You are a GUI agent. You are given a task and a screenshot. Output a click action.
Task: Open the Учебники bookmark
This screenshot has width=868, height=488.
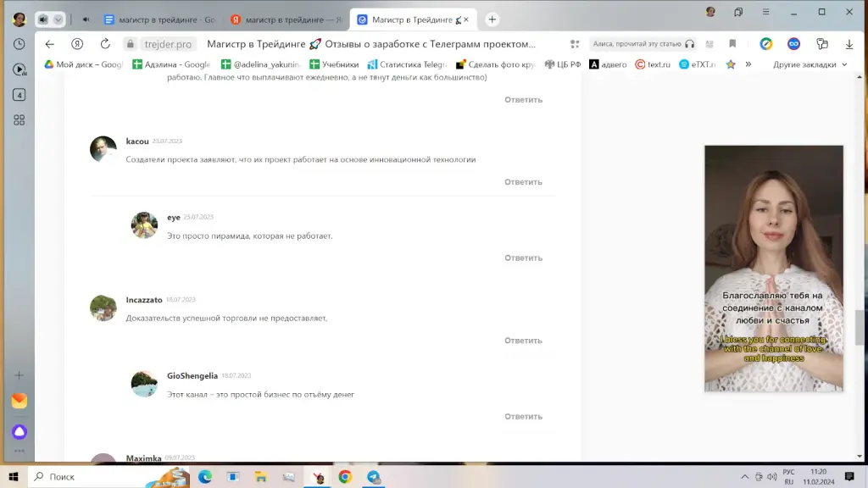[334, 64]
